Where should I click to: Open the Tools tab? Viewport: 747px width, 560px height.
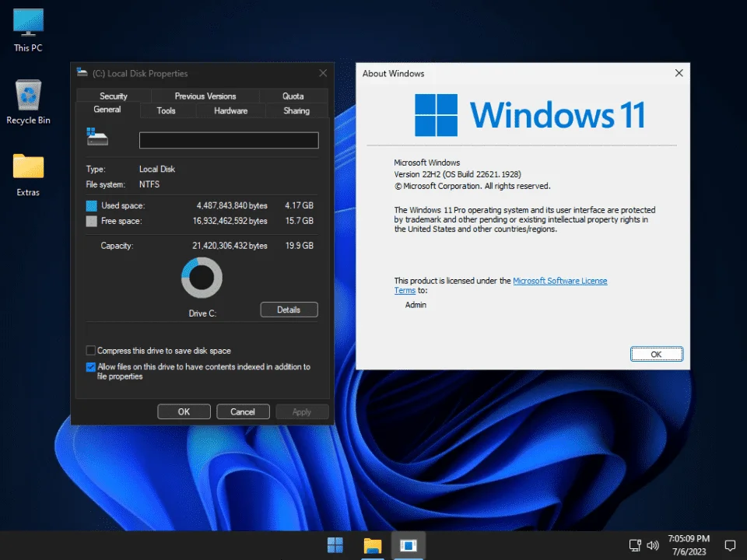[x=166, y=110]
